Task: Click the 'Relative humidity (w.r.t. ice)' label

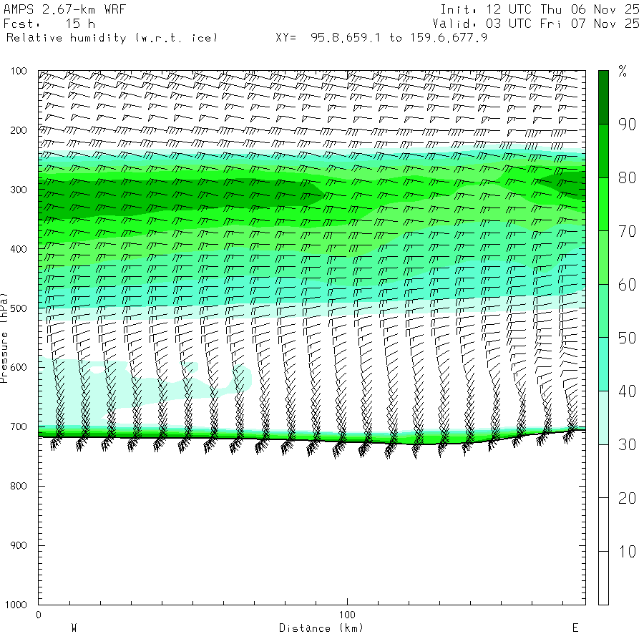Action: click(112, 38)
